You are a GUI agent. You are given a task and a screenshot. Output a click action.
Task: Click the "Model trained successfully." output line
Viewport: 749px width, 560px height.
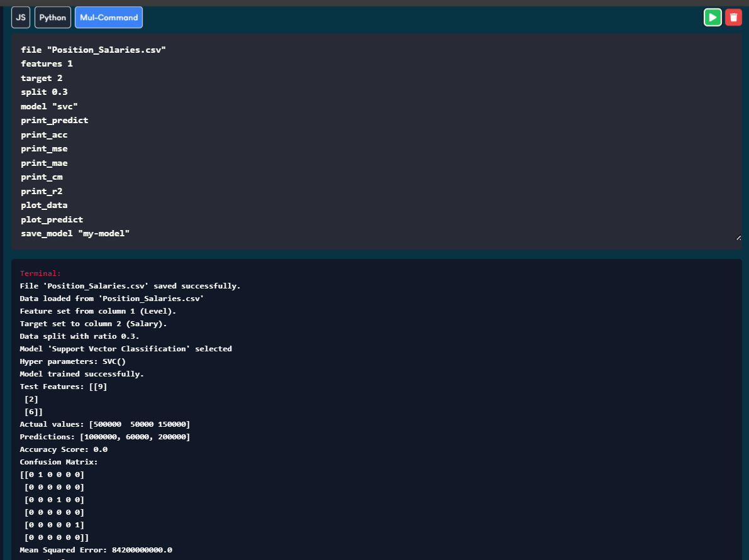(x=82, y=374)
